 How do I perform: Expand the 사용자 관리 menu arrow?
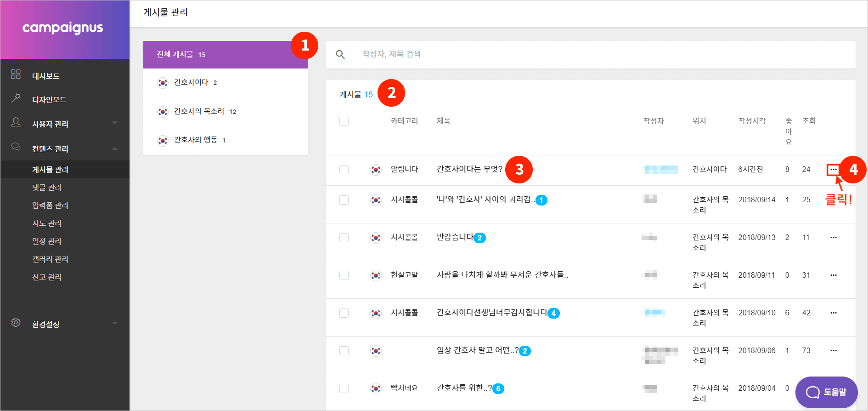[115, 123]
